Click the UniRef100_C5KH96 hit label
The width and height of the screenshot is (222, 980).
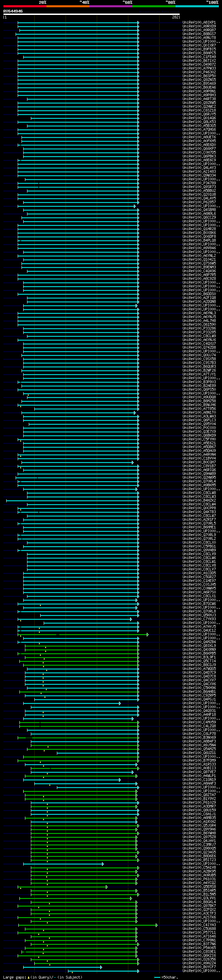[199, 688]
